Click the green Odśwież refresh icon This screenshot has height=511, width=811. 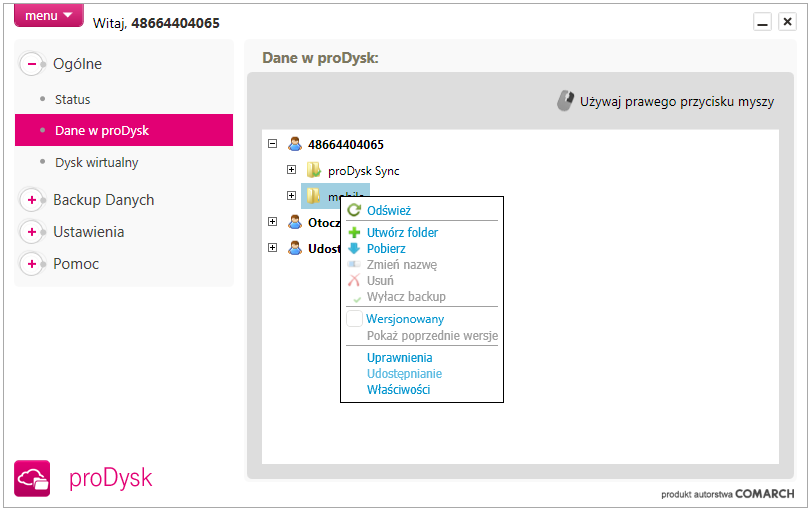(354, 210)
